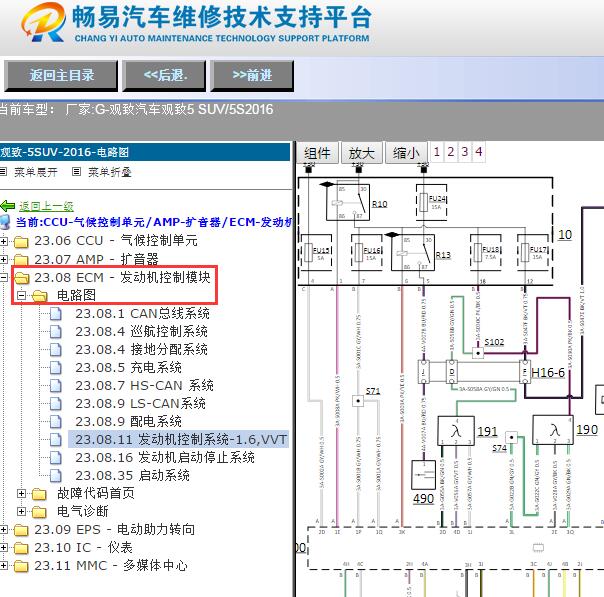Click document icon of 23.08.5 充电系统

56,367
